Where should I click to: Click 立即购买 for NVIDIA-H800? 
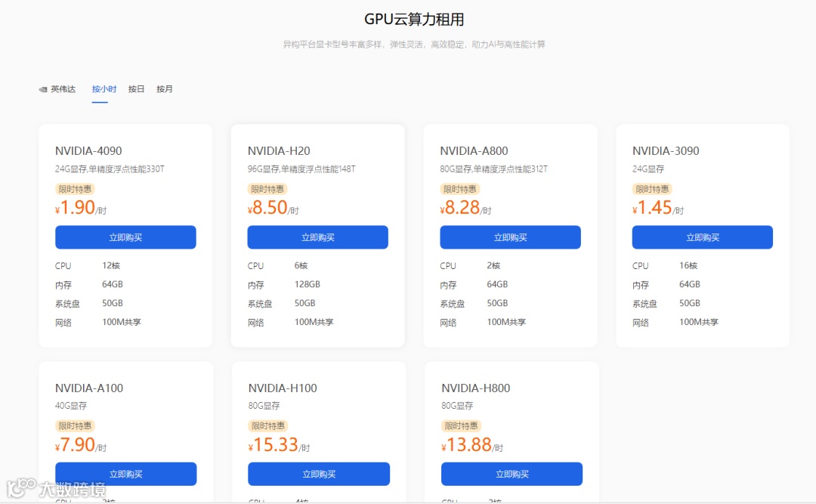tap(512, 474)
